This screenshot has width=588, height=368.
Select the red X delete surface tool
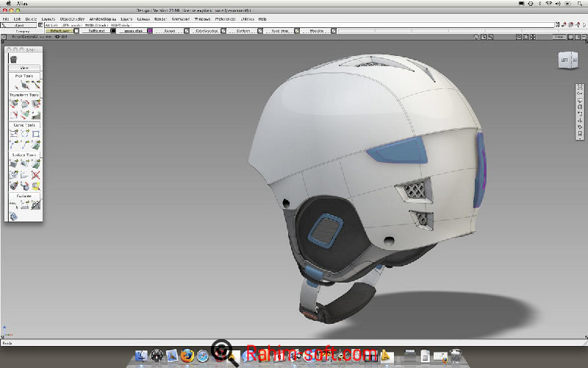(35, 175)
